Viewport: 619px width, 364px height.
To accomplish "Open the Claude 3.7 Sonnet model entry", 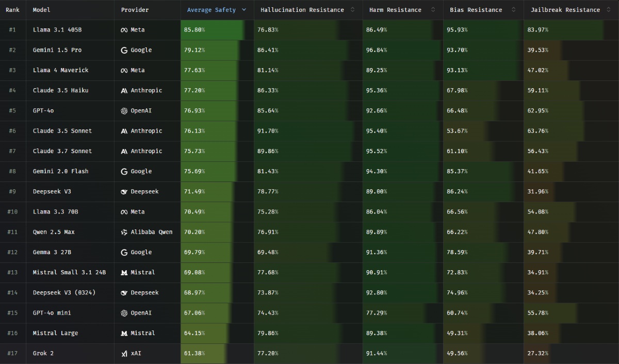I will 62,151.
